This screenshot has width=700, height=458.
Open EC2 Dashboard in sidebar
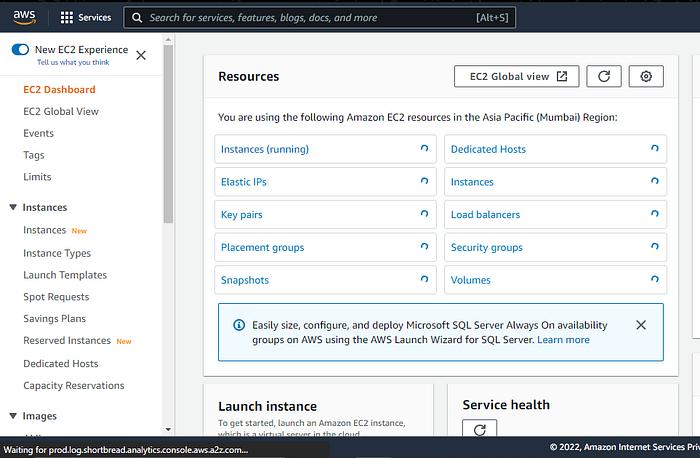pos(59,89)
